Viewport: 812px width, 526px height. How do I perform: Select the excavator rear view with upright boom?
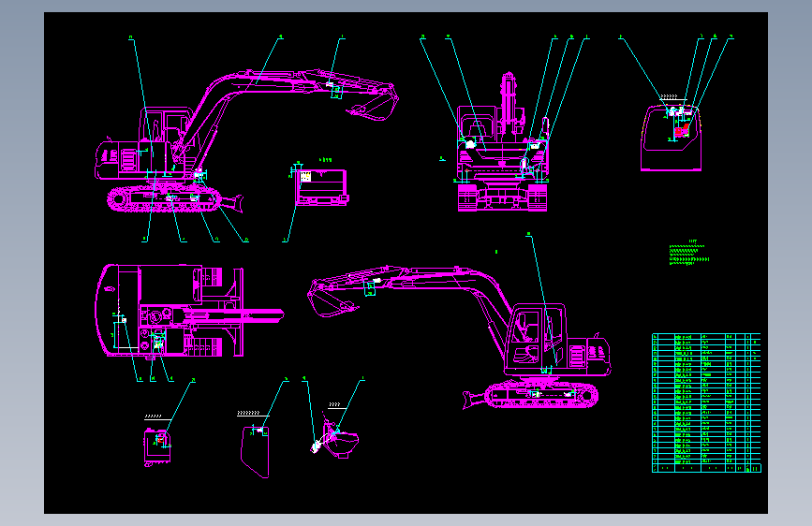[502, 142]
